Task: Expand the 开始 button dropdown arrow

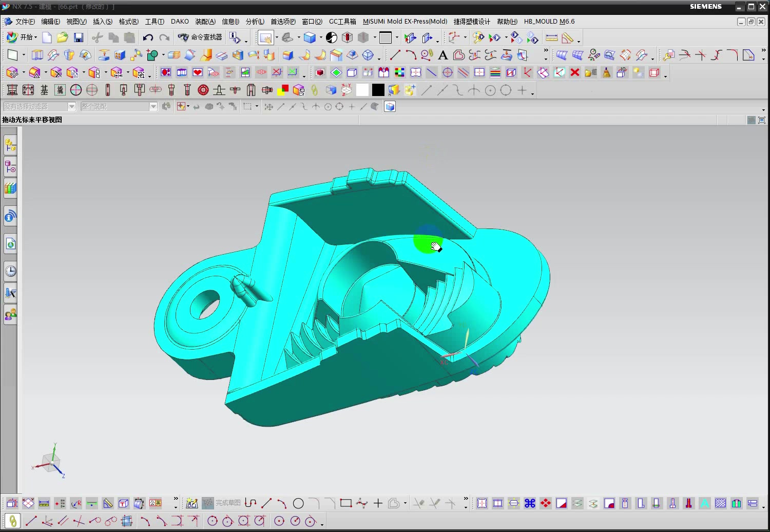Action: 36,37
